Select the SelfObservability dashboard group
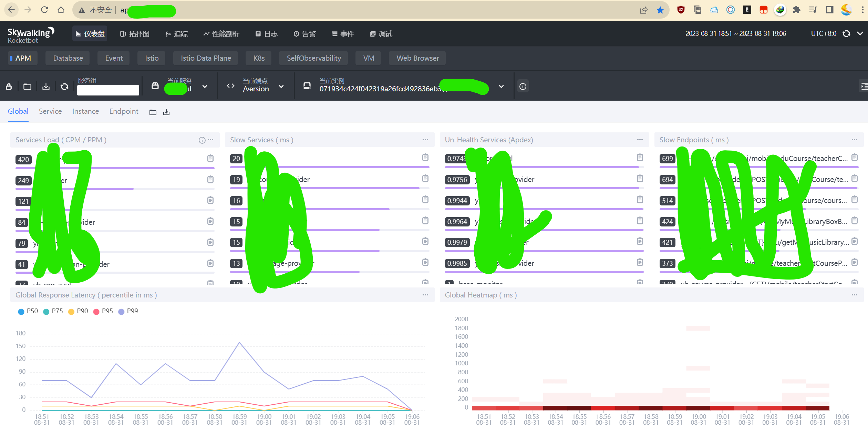 point(313,58)
